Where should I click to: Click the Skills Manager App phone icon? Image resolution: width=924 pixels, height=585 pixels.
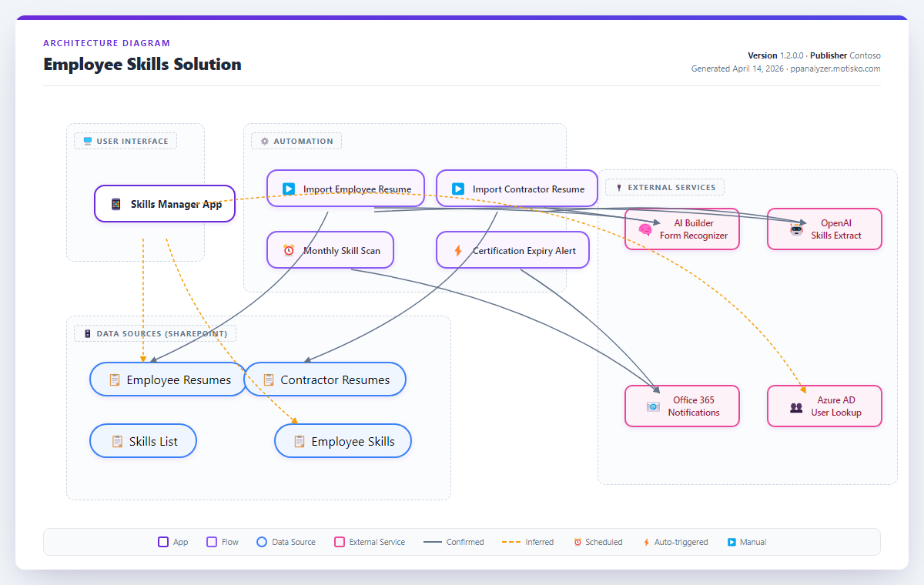click(x=116, y=204)
